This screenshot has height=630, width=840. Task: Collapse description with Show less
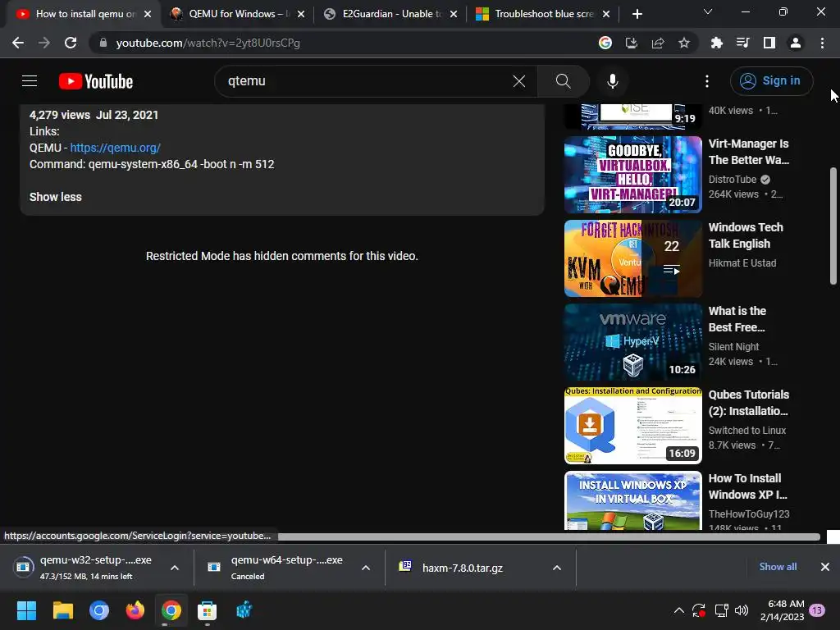point(56,197)
